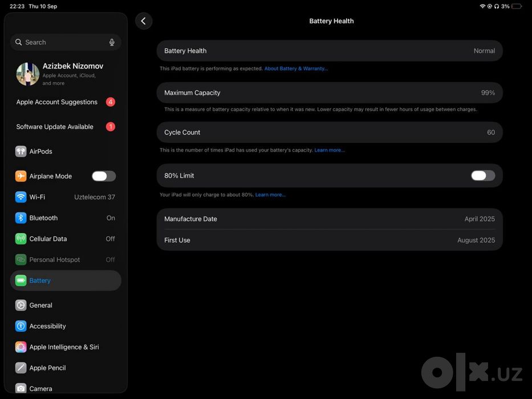Tap the orientation lock status icon
The width and height of the screenshot is (532, 399).
[x=490, y=6]
